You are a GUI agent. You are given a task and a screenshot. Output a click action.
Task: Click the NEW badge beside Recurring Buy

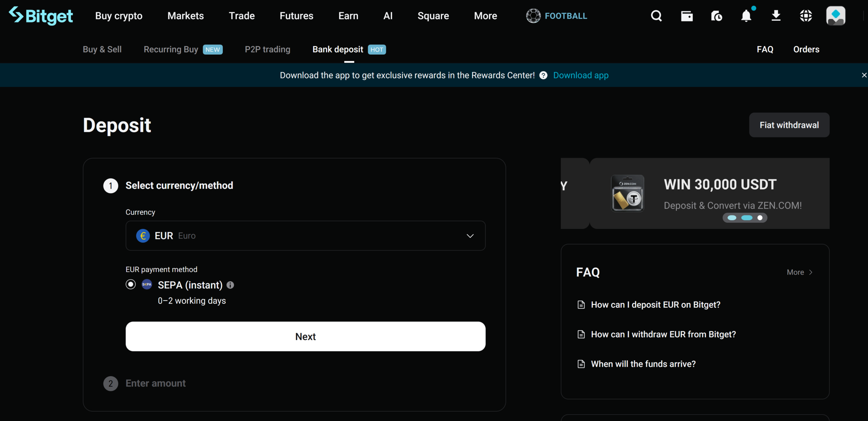(213, 50)
